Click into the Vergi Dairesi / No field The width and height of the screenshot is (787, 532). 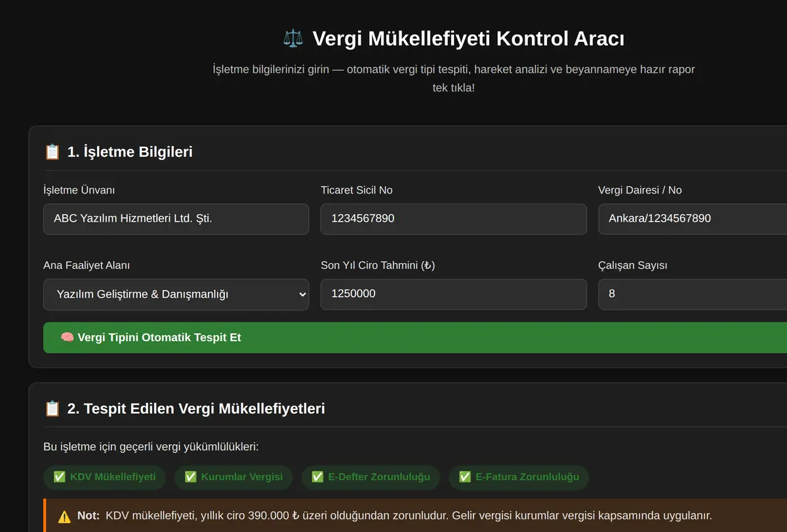(x=693, y=219)
